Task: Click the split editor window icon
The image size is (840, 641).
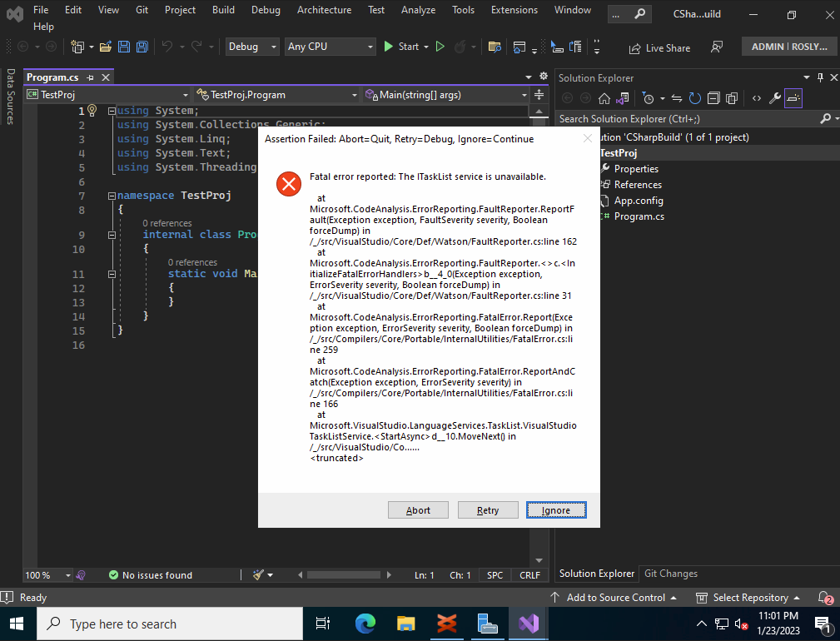Action: click(x=539, y=95)
